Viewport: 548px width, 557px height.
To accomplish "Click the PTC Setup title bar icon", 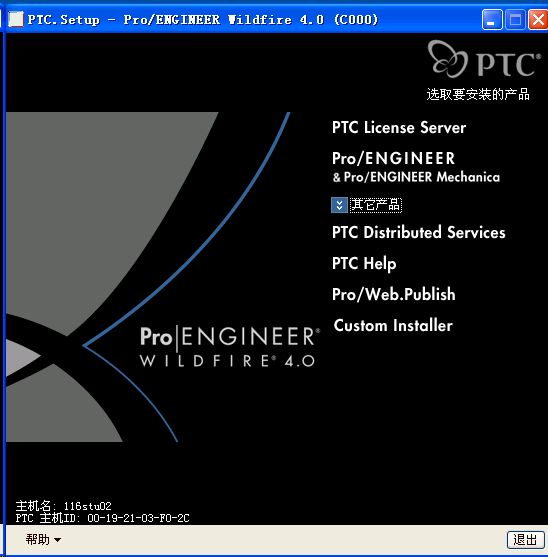I will pyautogui.click(x=16, y=19).
